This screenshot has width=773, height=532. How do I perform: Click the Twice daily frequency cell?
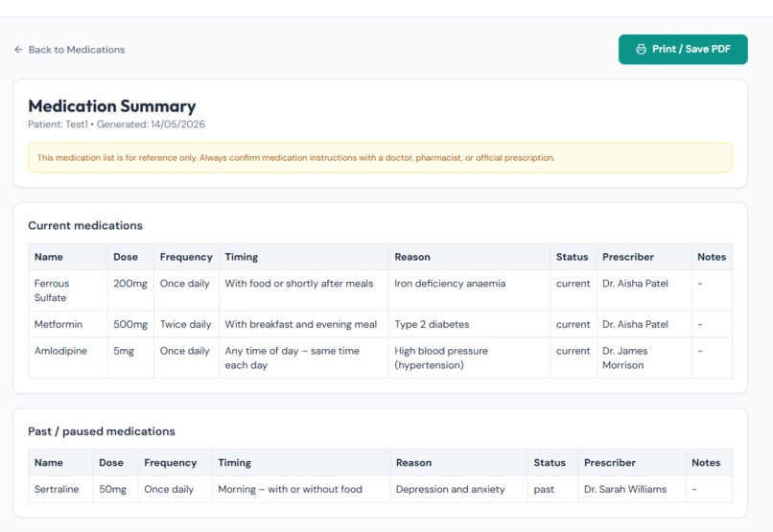click(x=186, y=324)
